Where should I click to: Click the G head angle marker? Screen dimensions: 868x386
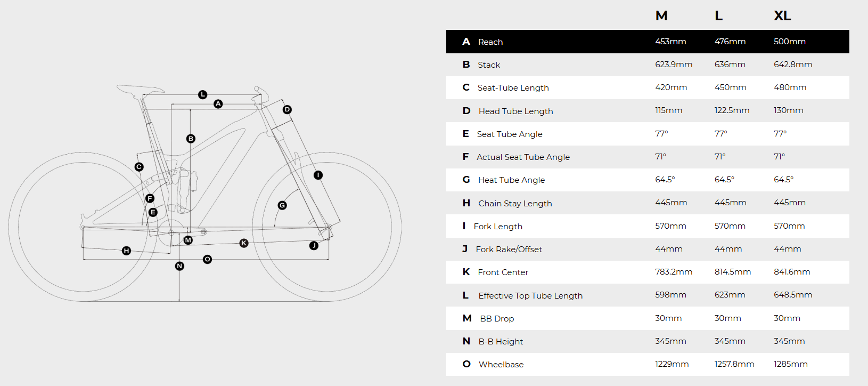(x=282, y=205)
